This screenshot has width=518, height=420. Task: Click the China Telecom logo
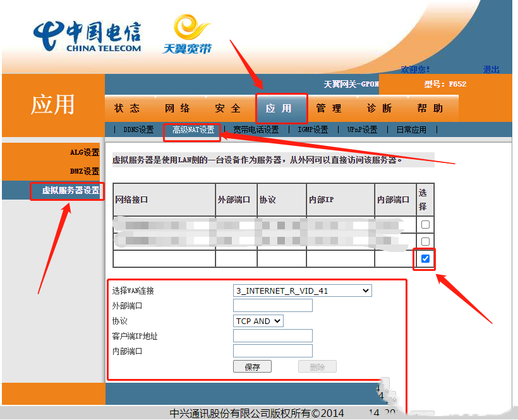click(87, 37)
